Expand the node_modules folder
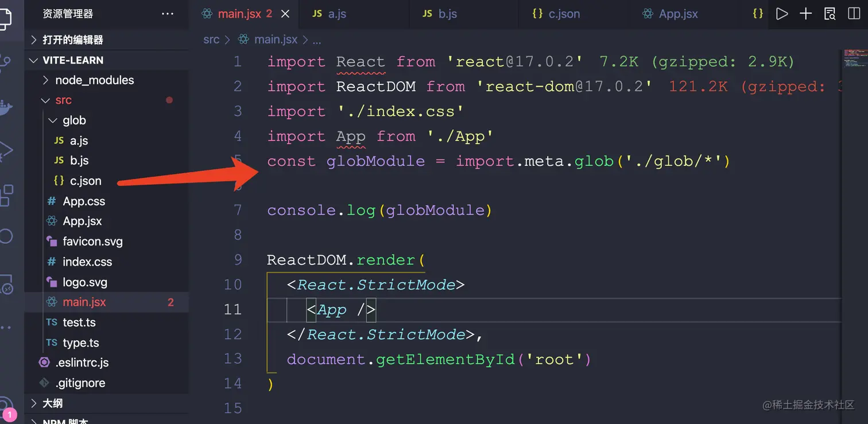The image size is (868, 424). (x=94, y=80)
